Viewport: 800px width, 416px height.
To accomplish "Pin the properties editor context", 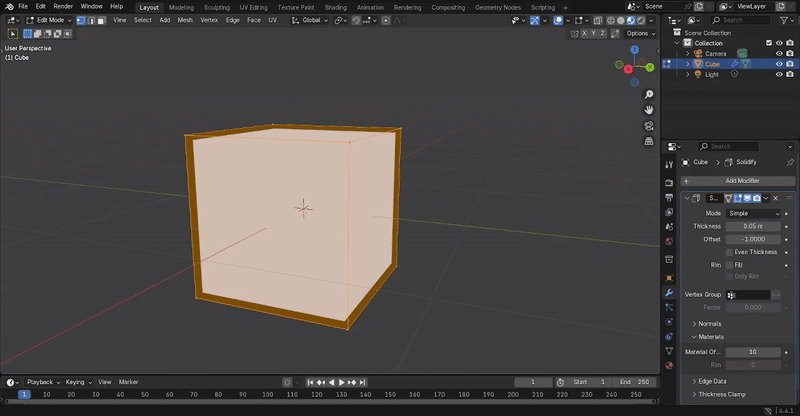I will (x=790, y=162).
